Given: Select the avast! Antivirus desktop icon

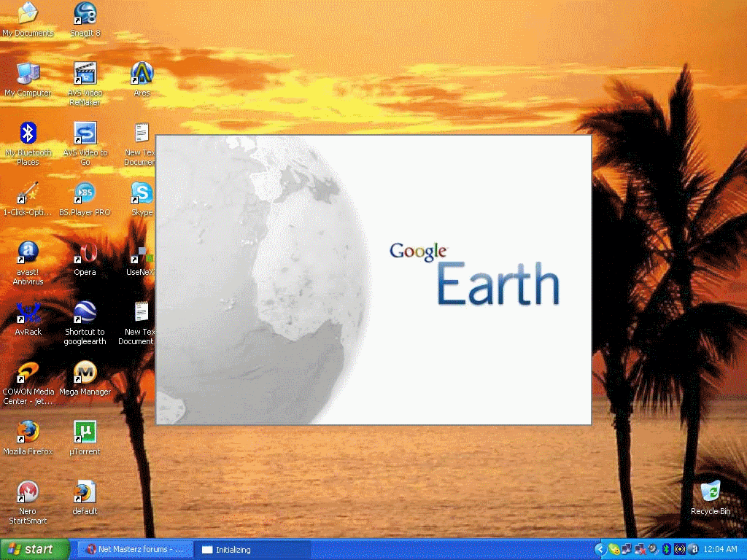Looking at the screenshot, I should pos(28,253).
